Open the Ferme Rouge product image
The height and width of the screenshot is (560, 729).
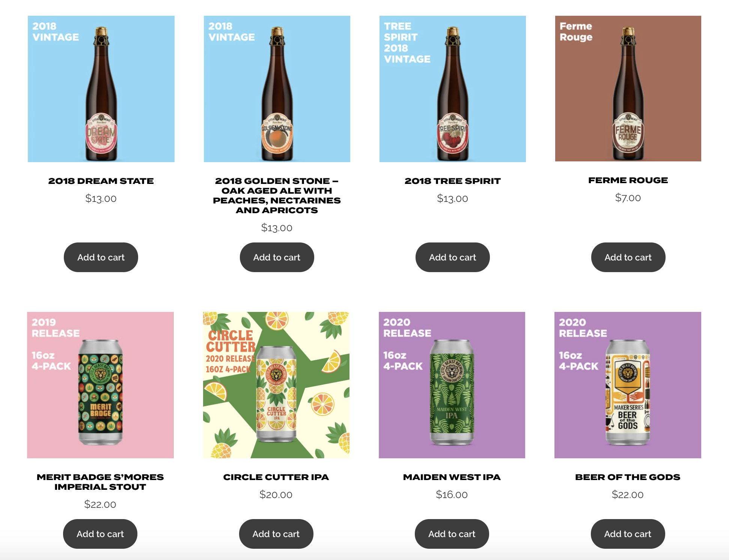pyautogui.click(x=628, y=89)
